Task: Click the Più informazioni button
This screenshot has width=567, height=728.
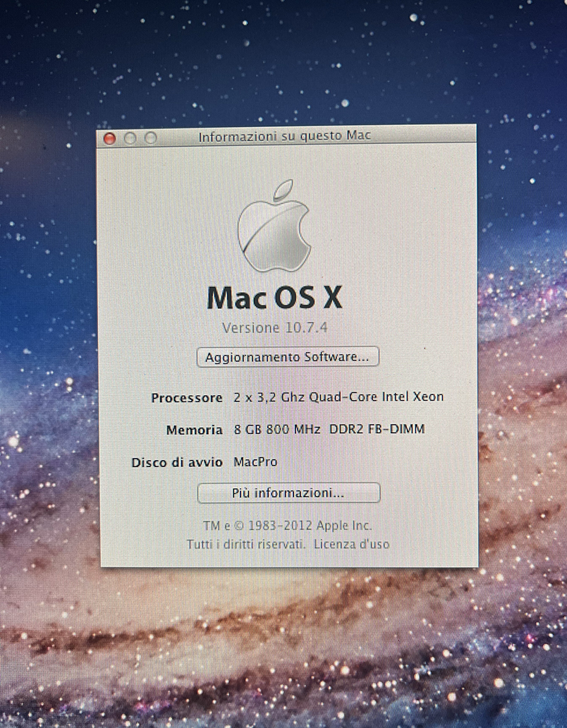Action: pyautogui.click(x=288, y=492)
